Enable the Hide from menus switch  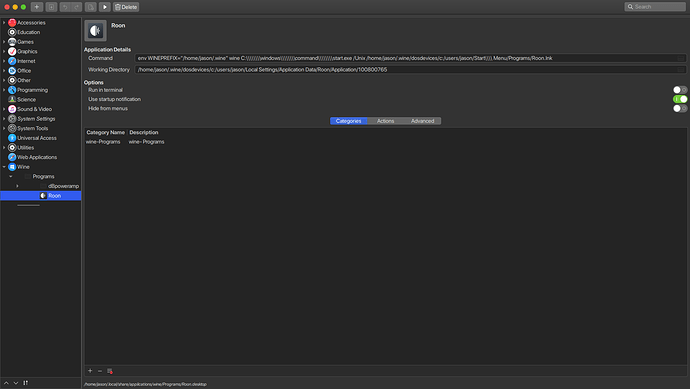pos(680,108)
